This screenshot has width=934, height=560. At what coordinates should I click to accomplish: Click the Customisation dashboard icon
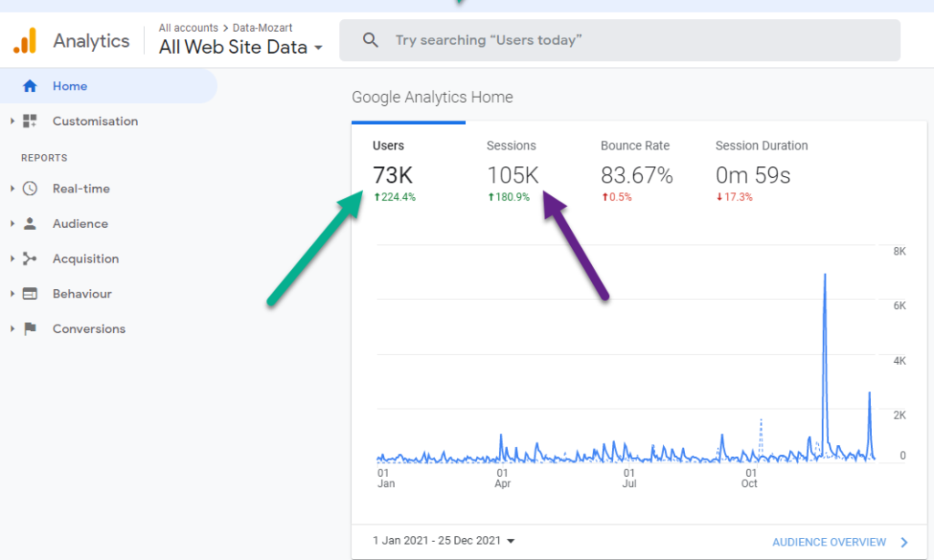(x=30, y=121)
